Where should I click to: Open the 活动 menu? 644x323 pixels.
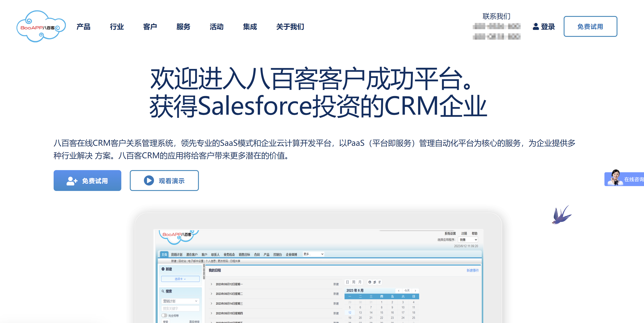tap(217, 27)
